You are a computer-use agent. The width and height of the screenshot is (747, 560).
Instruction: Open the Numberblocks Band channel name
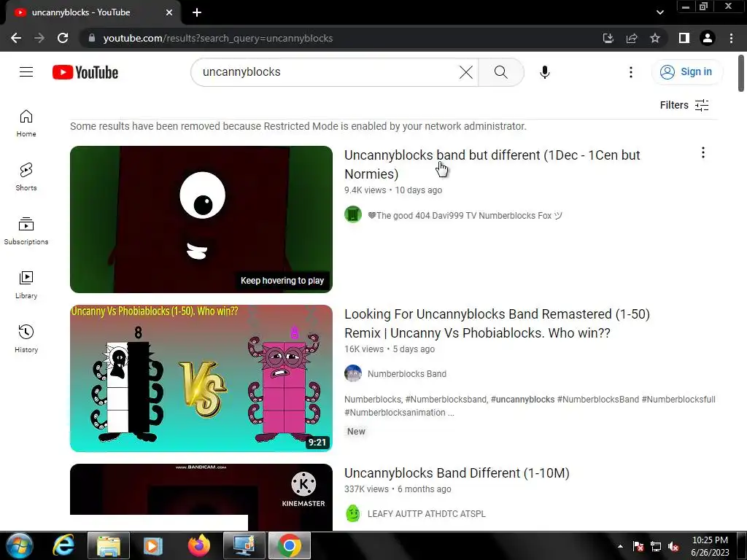pyautogui.click(x=407, y=374)
